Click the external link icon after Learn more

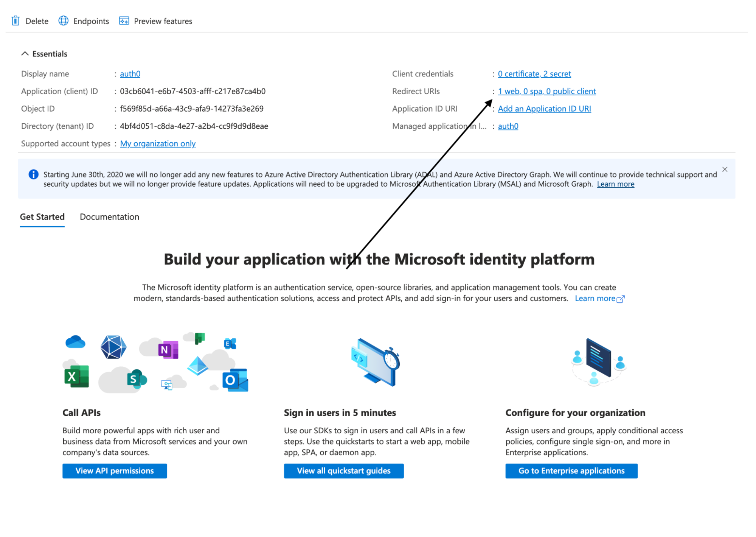pos(621,299)
